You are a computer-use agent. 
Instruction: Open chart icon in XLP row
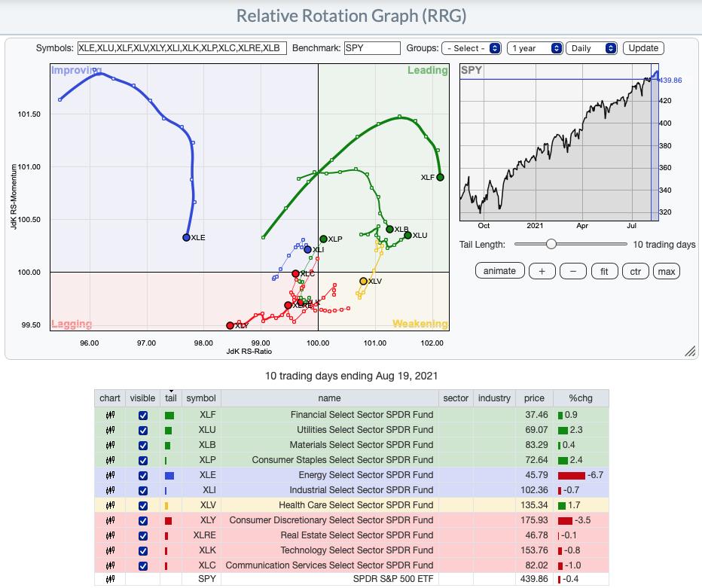[x=110, y=460]
